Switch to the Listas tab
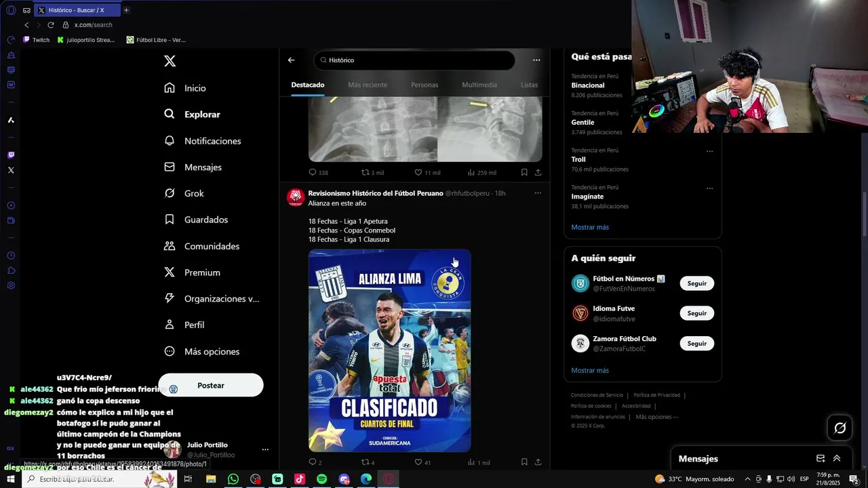Viewport: 868px width, 488px height. (529, 85)
